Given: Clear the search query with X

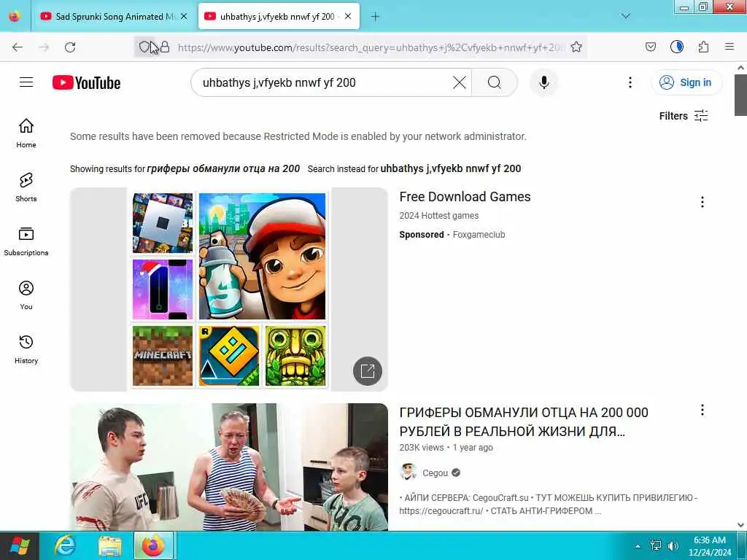Looking at the screenshot, I should [460, 82].
